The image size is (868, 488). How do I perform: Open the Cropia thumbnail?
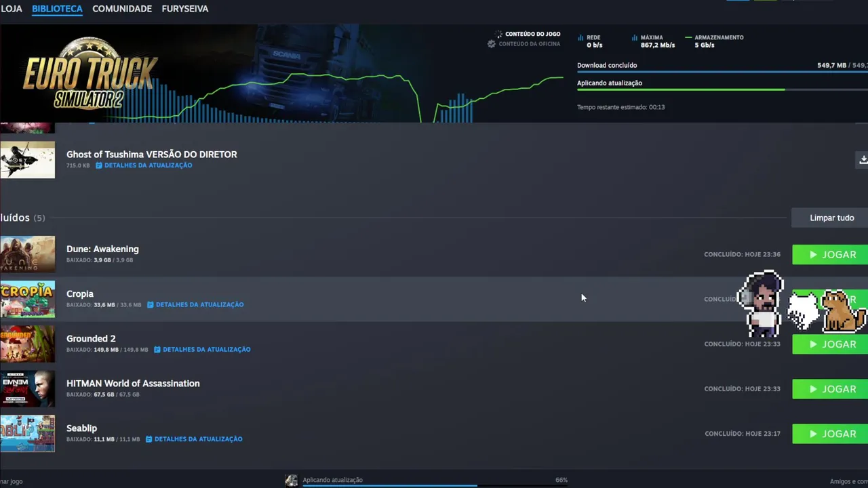(x=27, y=299)
